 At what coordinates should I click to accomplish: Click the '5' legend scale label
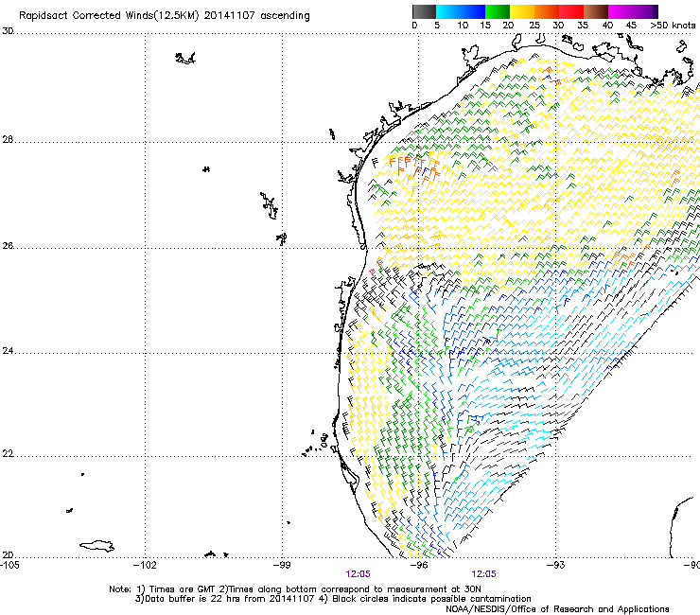pos(437,26)
